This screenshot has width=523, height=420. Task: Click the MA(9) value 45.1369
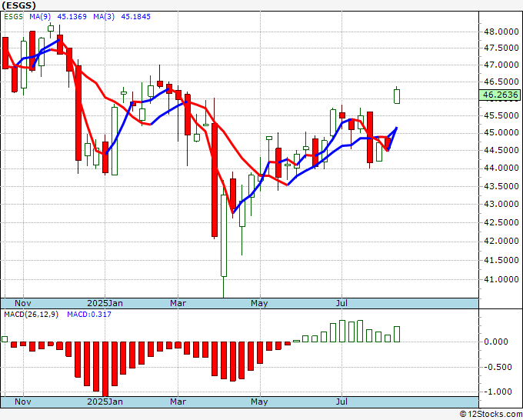[x=72, y=17]
